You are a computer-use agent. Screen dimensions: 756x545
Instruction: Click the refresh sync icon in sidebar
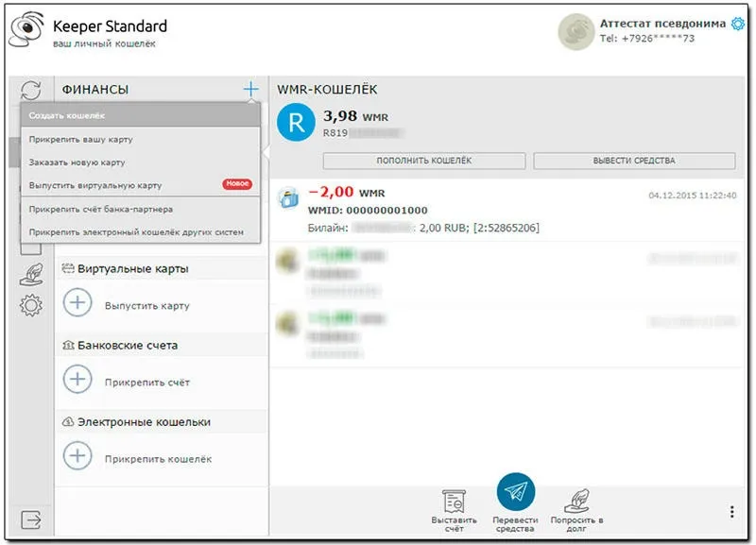point(31,90)
